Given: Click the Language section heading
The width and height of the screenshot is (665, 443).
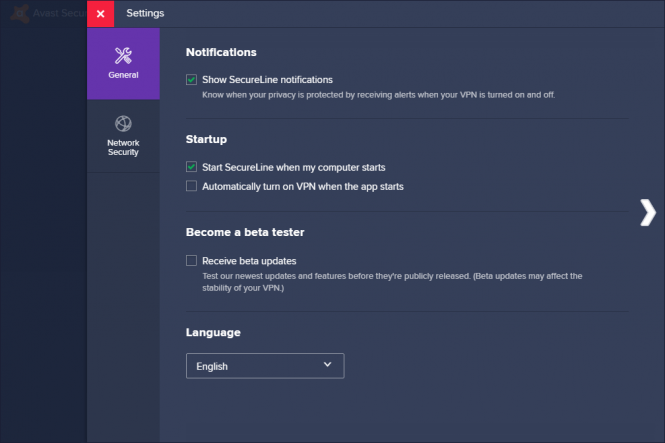Looking at the screenshot, I should [x=213, y=332].
